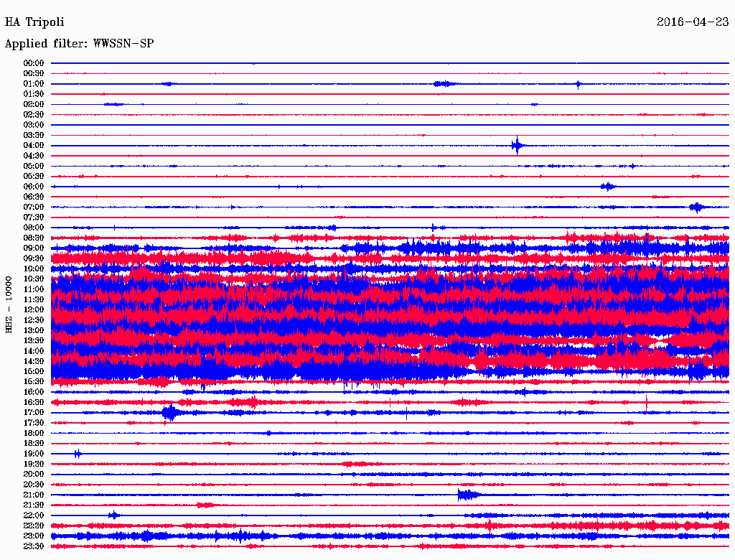Screen dimensions: 735x560
Task: Click the 08:00 time label
Action: point(34,228)
